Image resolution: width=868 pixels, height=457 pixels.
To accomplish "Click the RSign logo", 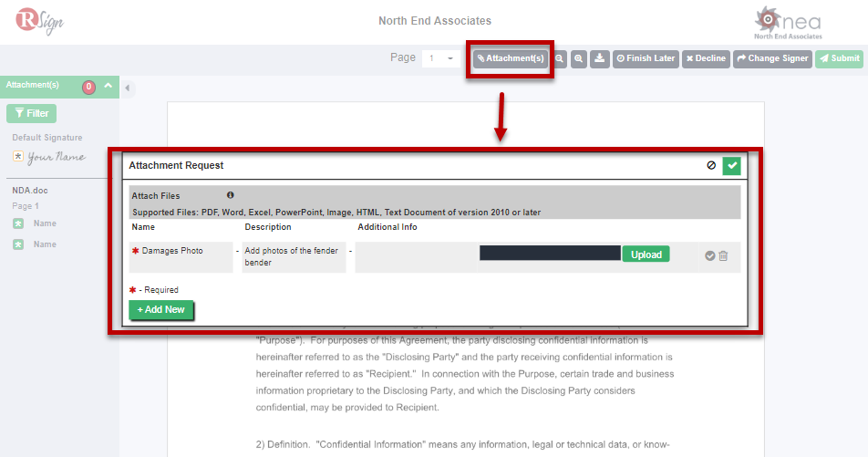I will [39, 20].
